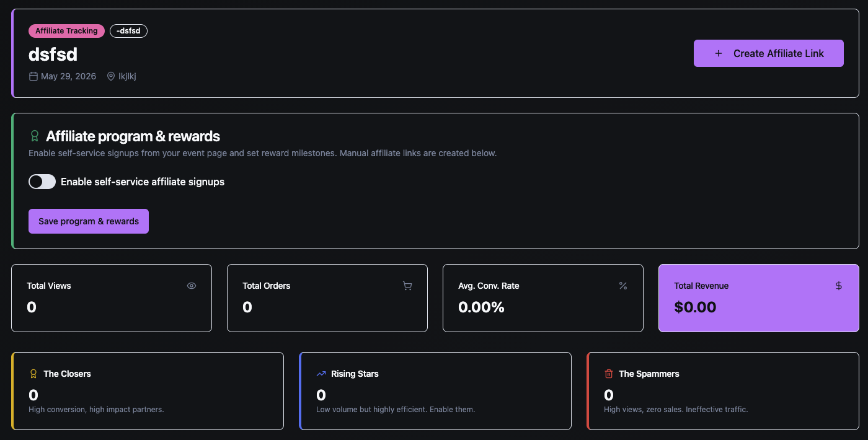This screenshot has width=868, height=440.
Task: Click 'Low volume but highly efficient' description
Action: tap(396, 410)
